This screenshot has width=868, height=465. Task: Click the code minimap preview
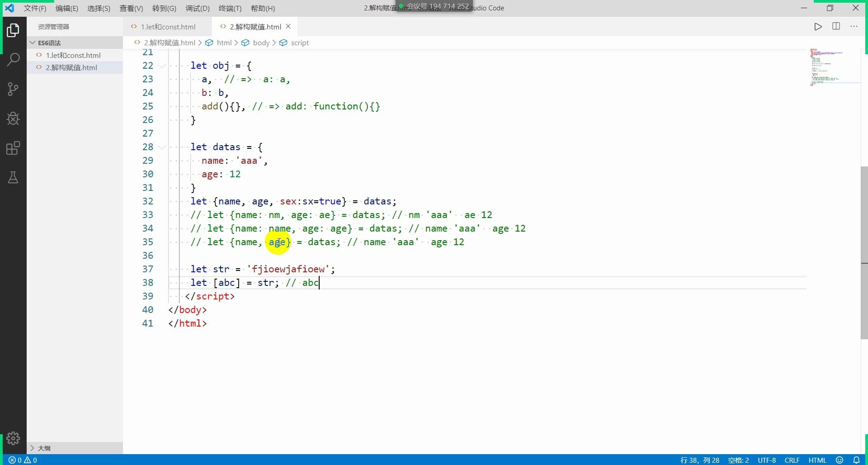[x=834, y=66]
